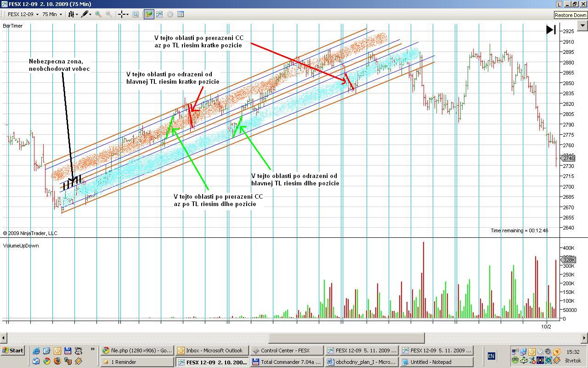The image size is (588, 368).
Task: Click the orange striped Quick Launch icon
Action: pyautogui.click(x=78, y=361)
